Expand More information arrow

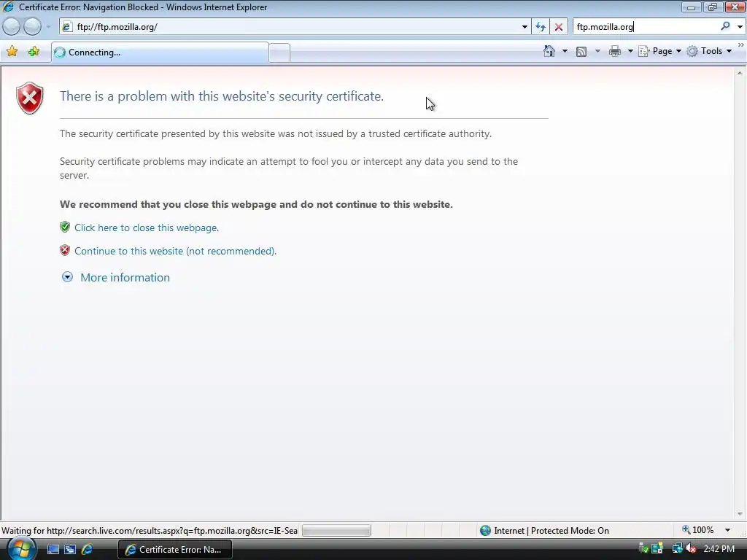click(67, 277)
